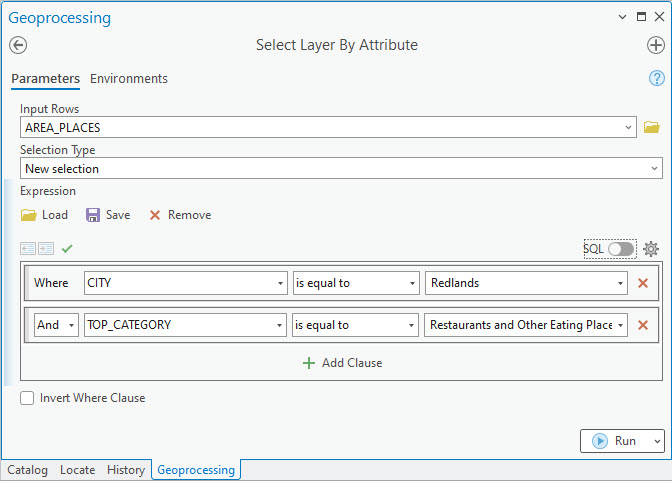Check the Invert Where Clause box
This screenshot has width=672, height=481.
[x=28, y=398]
